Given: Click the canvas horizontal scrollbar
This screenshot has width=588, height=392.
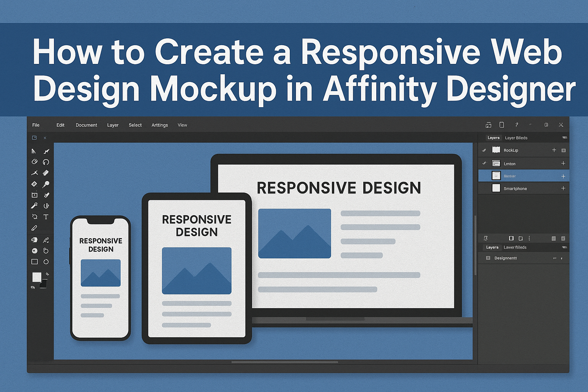Looking at the screenshot, I should 285,362.
